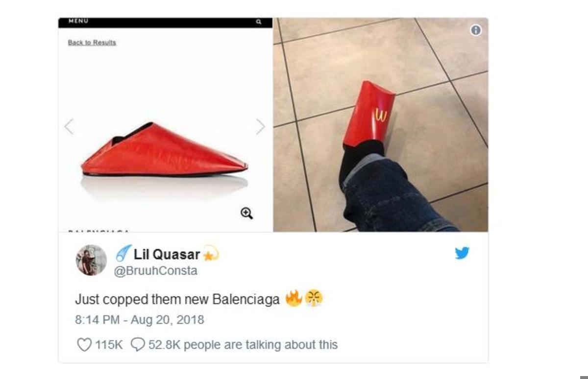The image size is (588, 379).
Task: Open replies via speech bubble icon
Action: point(138,345)
